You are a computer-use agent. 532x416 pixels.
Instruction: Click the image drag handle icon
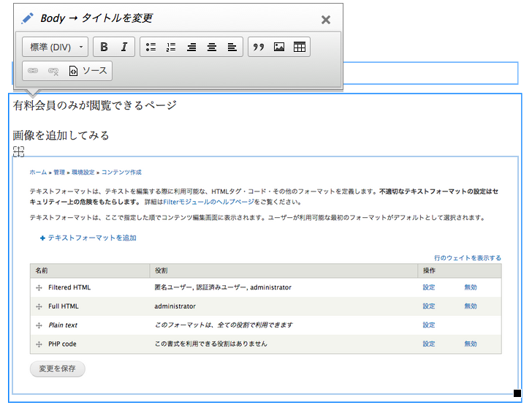[19, 151]
